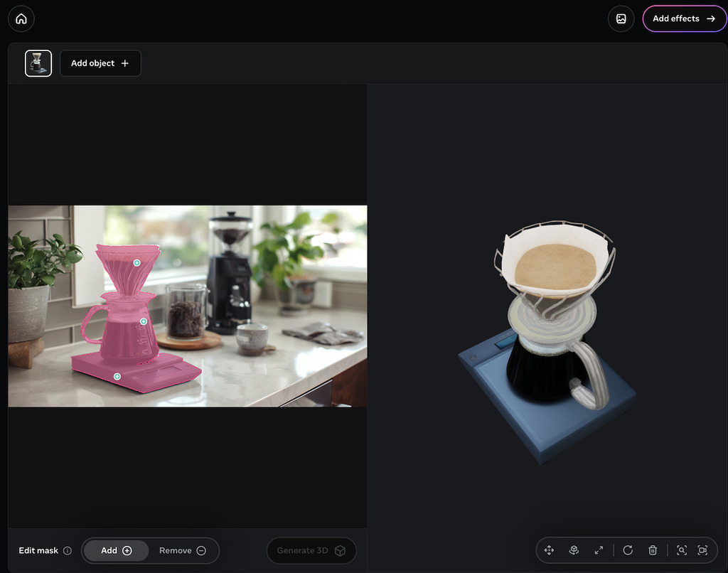
Task: Select the move tool in the 3D toolbar
Action: coord(549,550)
